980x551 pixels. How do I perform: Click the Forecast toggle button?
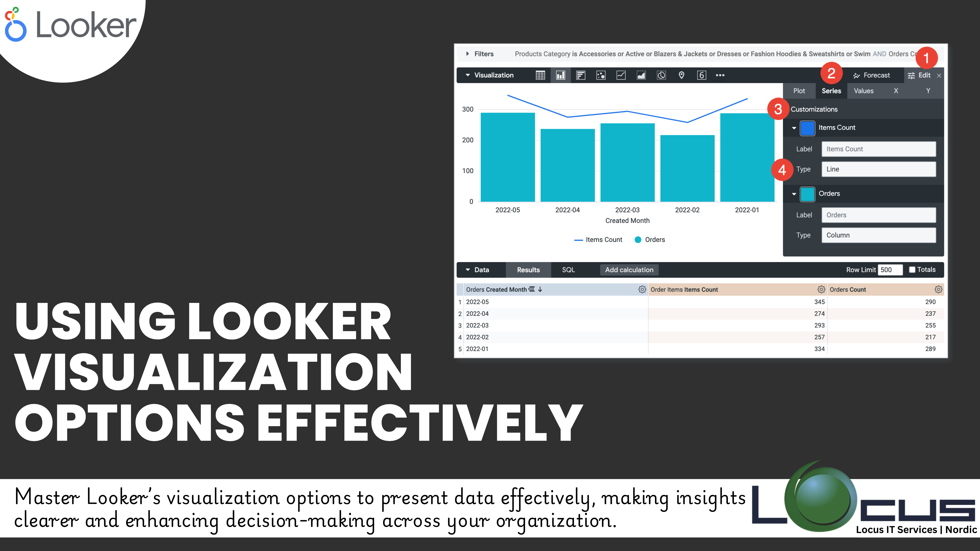coord(874,75)
